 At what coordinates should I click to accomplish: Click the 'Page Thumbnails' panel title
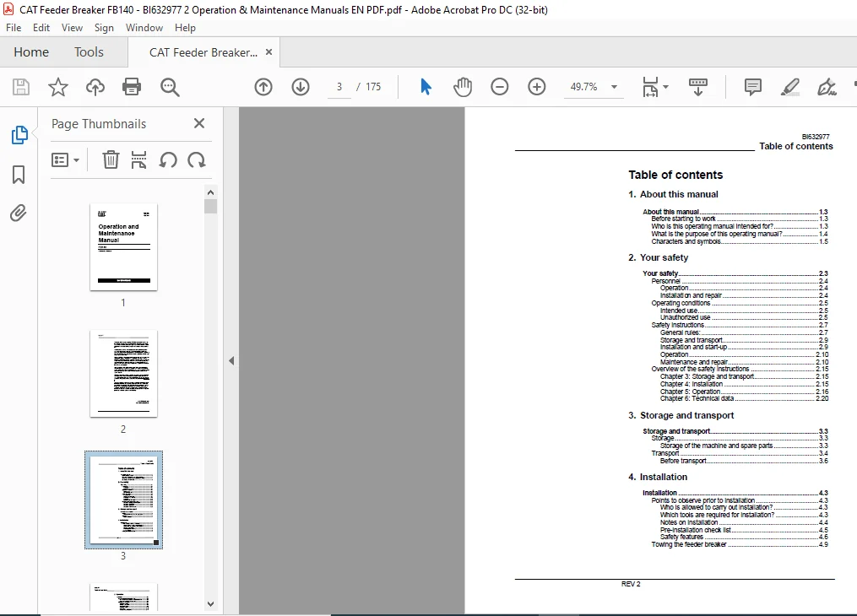click(x=99, y=124)
